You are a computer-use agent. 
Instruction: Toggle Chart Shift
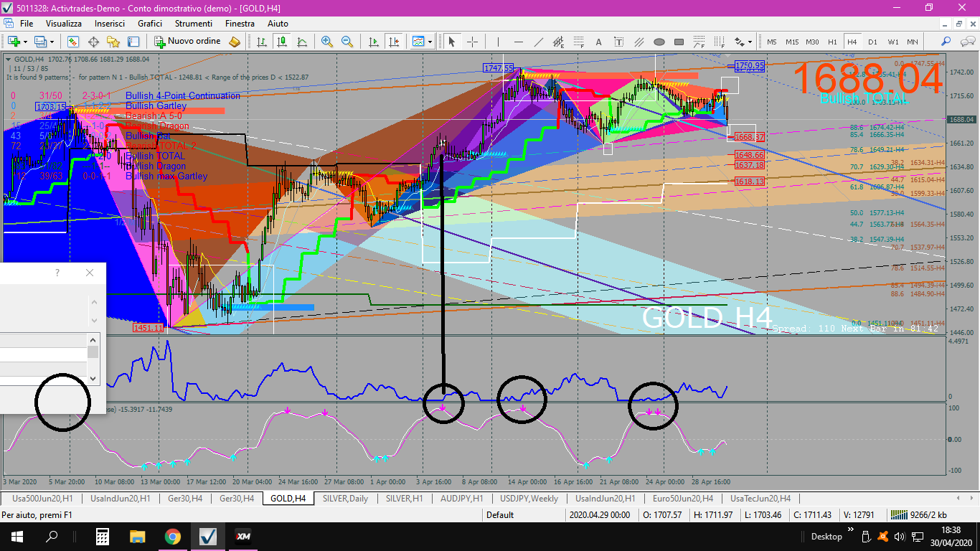pos(393,42)
